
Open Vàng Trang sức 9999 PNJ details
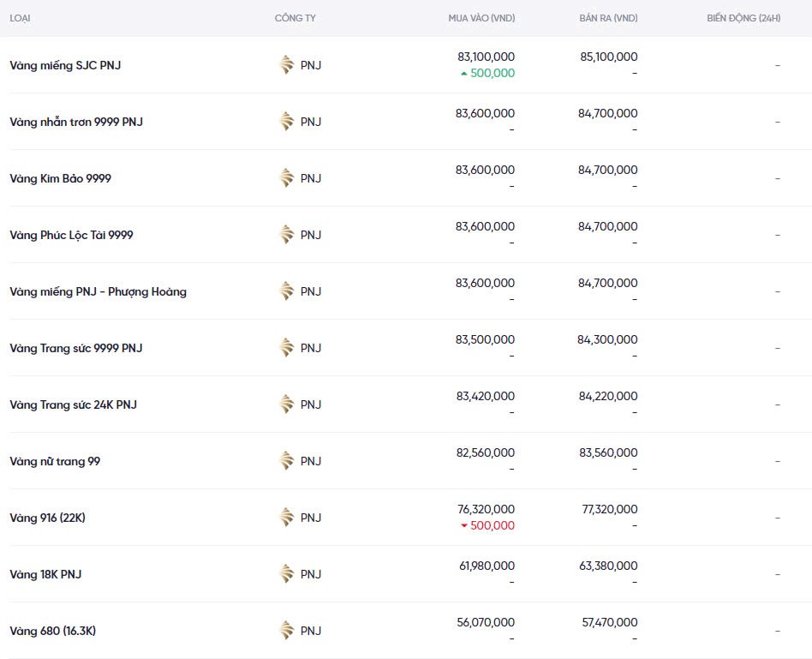[76, 348]
